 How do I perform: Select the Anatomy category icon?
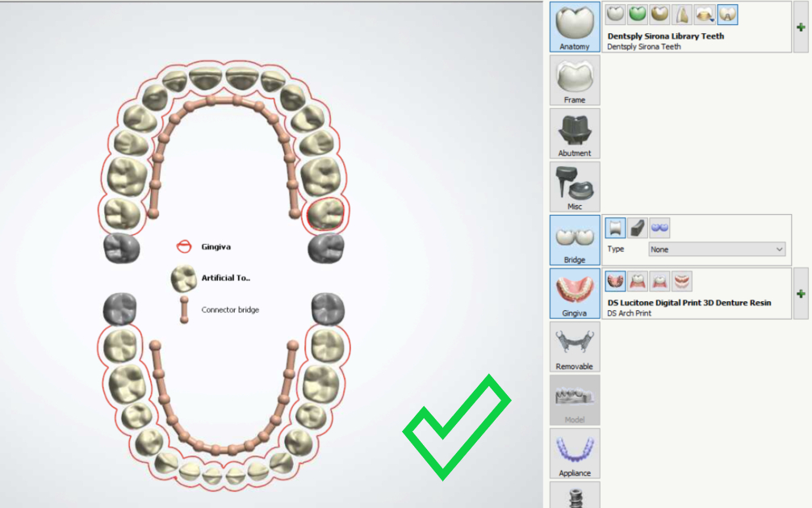pos(575,27)
